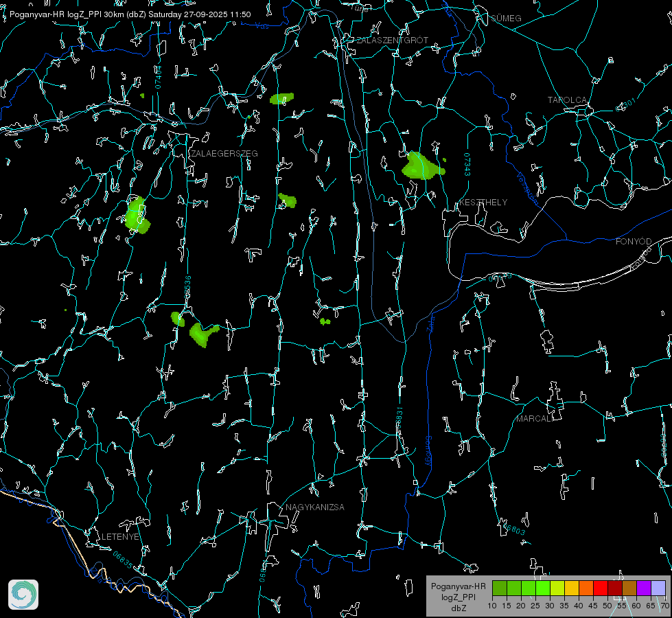Click the legend scale value 10

[x=492, y=606]
